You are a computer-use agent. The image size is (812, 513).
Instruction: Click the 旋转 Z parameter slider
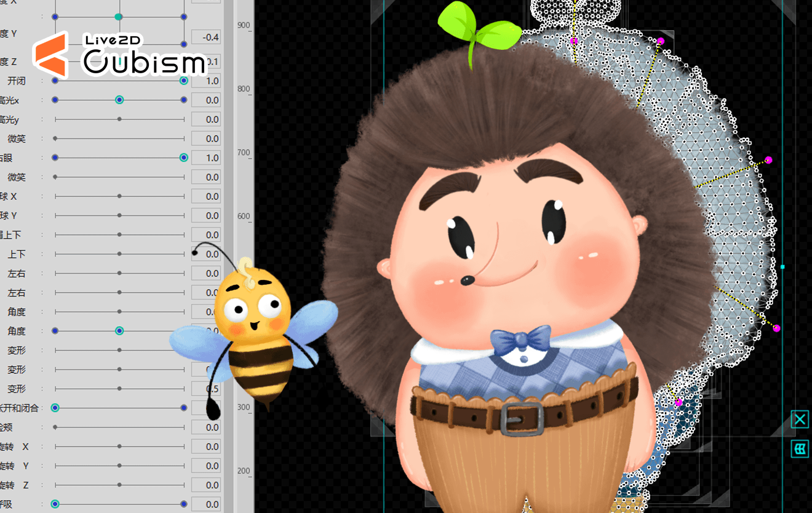pyautogui.click(x=119, y=485)
